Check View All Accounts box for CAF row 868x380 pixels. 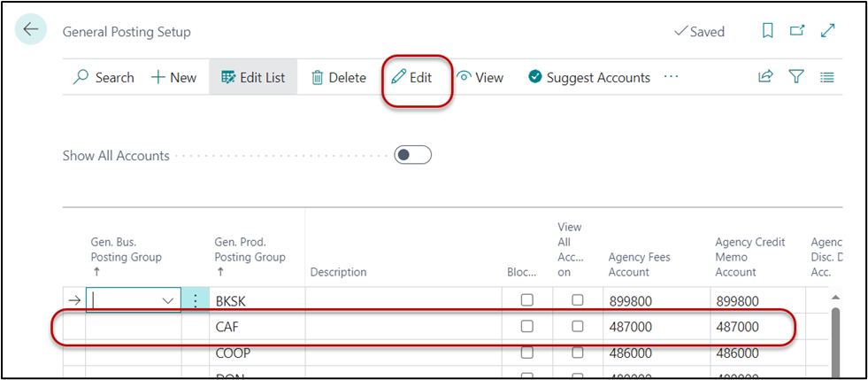578,327
